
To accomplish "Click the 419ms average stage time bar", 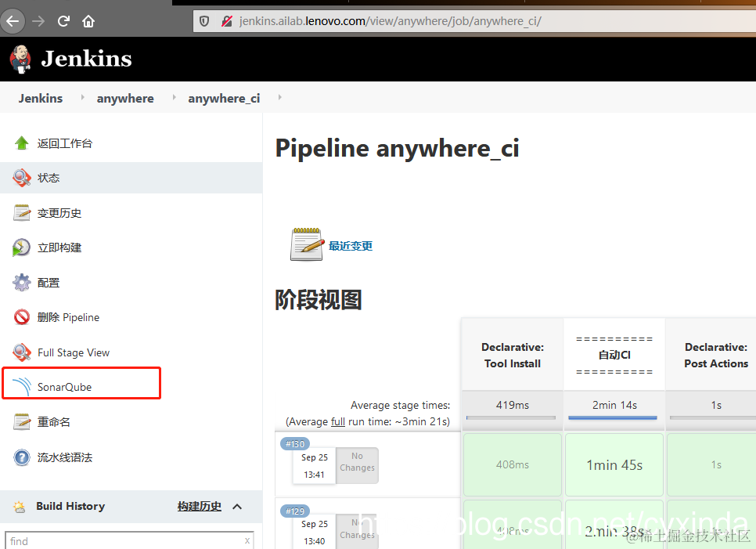I will [511, 417].
